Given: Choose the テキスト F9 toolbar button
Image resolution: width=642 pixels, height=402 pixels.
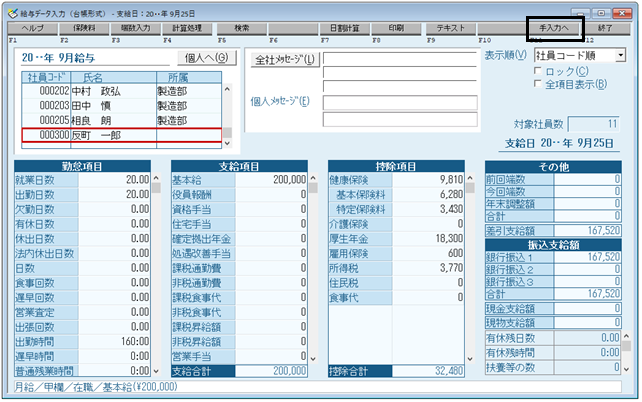Looking at the screenshot, I should click(x=451, y=28).
